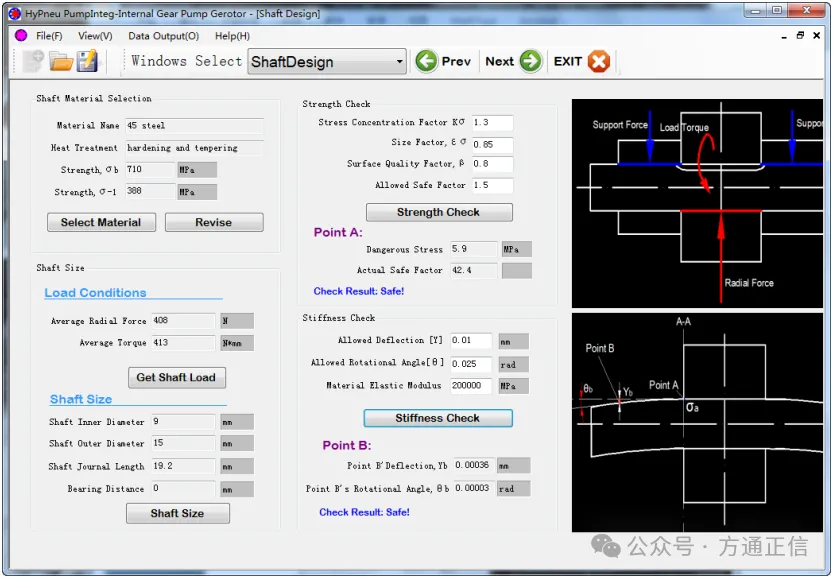Click the Average Radial Force field
Screen dimensions: 835x579
coord(184,321)
